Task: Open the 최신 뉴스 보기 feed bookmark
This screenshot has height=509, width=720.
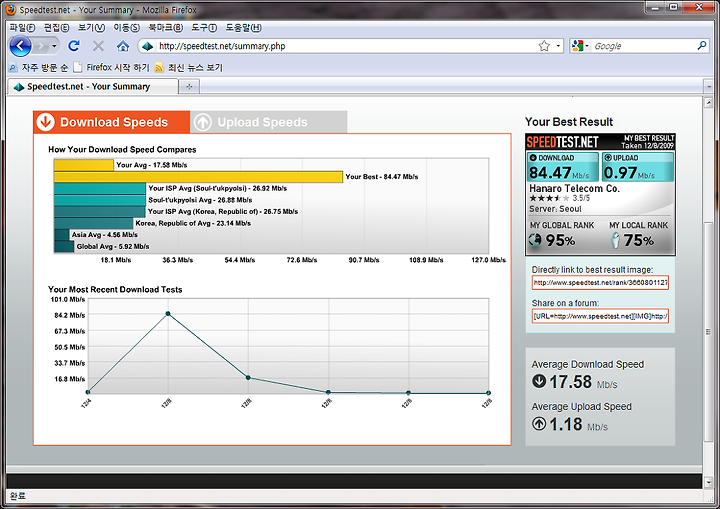Action: [x=189, y=68]
